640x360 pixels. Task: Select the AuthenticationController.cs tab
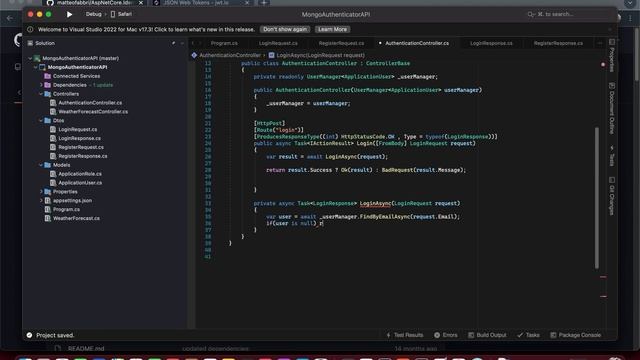(x=417, y=43)
